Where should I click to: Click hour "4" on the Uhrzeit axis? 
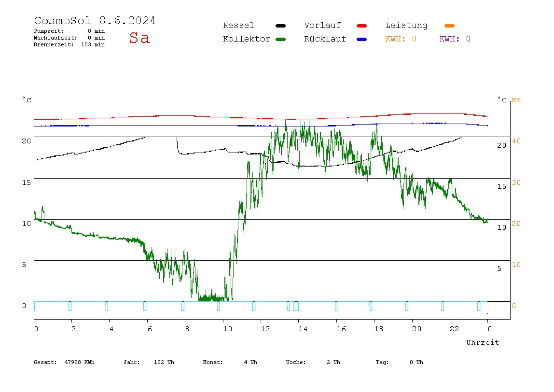(111, 329)
